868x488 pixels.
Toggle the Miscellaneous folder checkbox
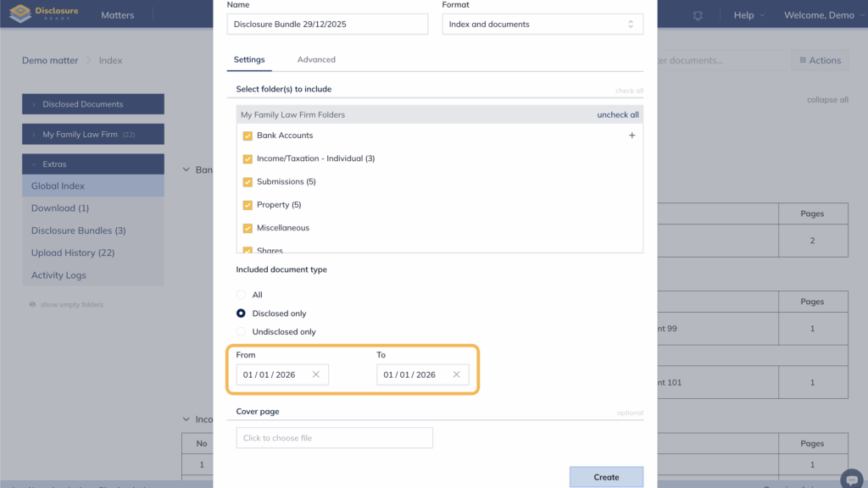pyautogui.click(x=248, y=228)
